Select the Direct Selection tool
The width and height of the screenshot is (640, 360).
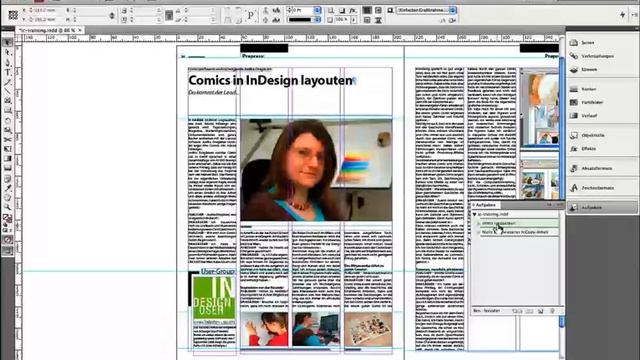point(7,53)
